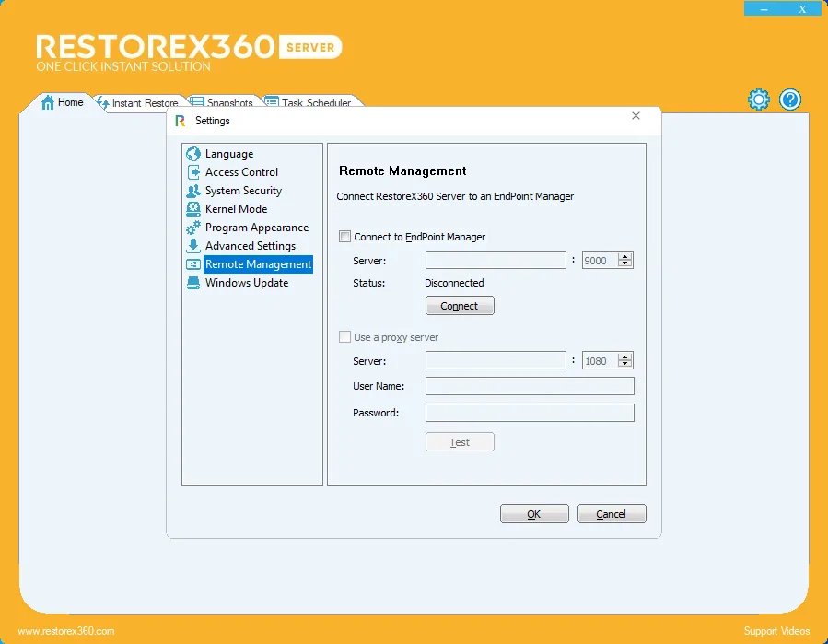Focus the EndPoint Manager Server field
Viewport: 828px width, 644px height.
[496, 260]
